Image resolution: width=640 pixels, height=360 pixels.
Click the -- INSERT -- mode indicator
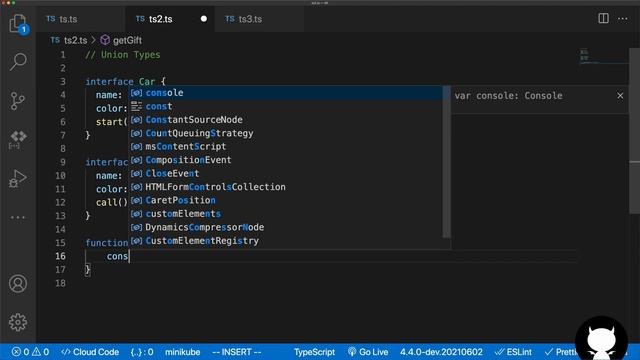point(236,352)
